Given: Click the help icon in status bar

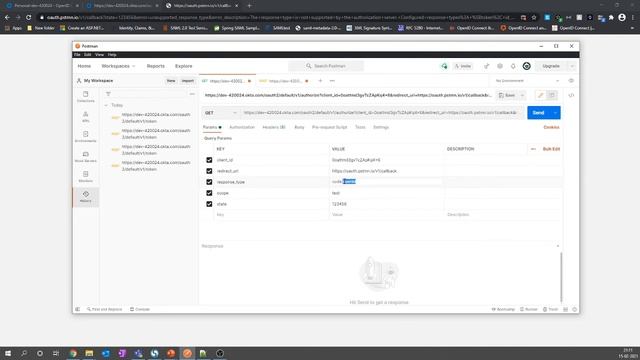Looking at the screenshot, I should coord(575,309).
